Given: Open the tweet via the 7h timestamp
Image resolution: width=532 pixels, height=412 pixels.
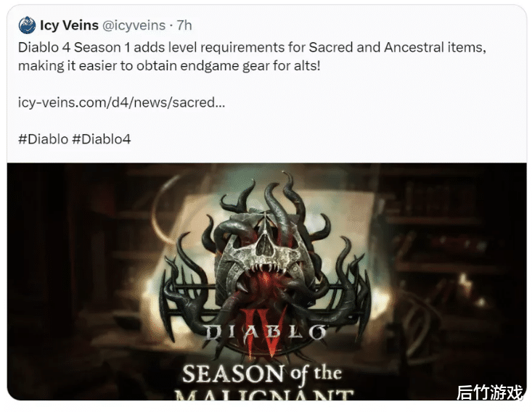Looking at the screenshot, I should pos(184,25).
